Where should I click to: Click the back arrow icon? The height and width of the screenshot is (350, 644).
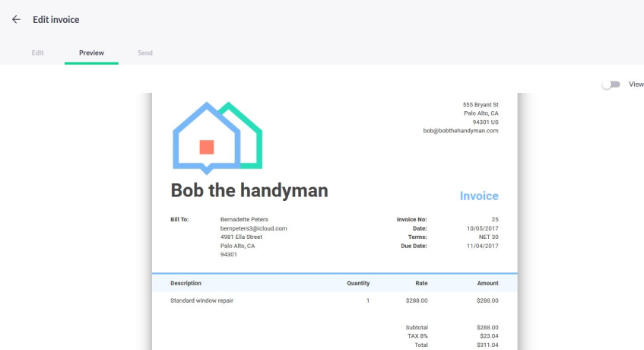tap(16, 19)
